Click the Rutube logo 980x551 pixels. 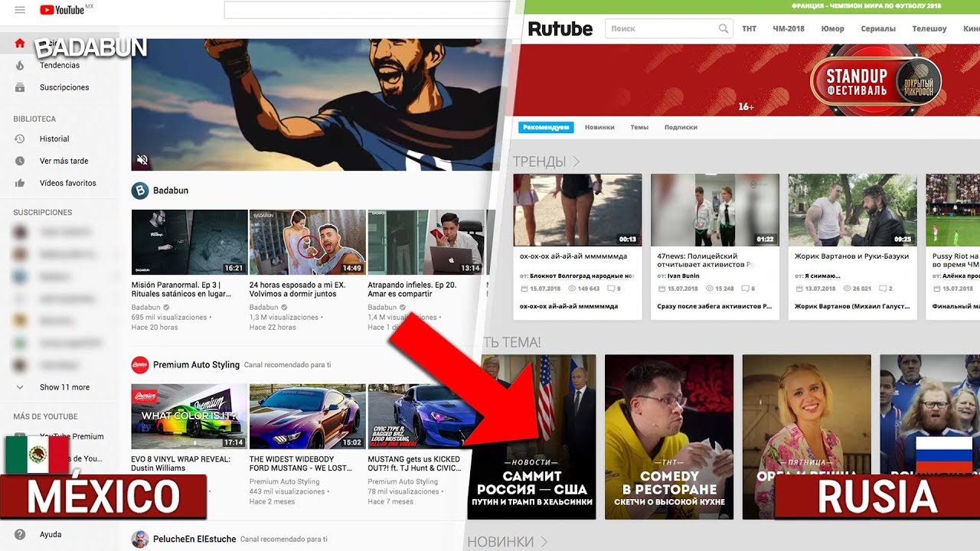[x=560, y=29]
